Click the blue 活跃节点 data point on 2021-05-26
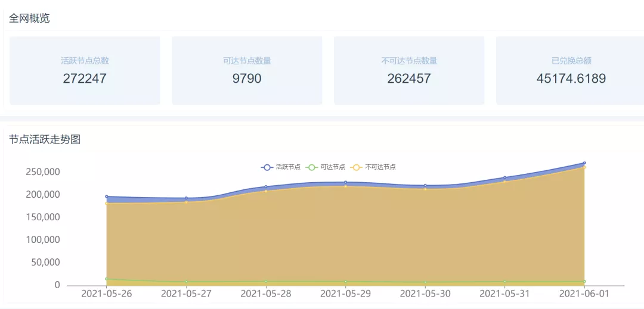The image size is (644, 309). click(x=107, y=196)
